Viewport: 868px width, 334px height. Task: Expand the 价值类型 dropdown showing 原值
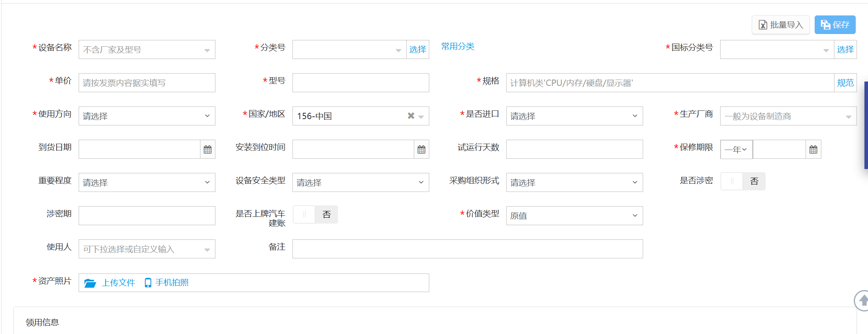click(574, 216)
